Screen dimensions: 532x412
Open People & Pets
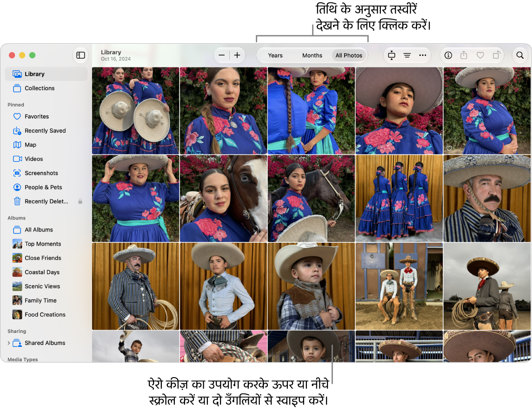coord(46,187)
